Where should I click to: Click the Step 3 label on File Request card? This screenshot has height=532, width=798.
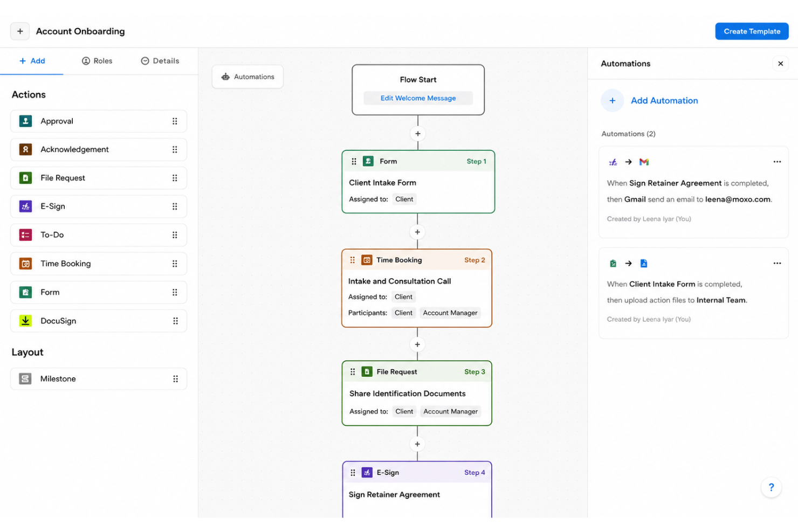tap(474, 372)
